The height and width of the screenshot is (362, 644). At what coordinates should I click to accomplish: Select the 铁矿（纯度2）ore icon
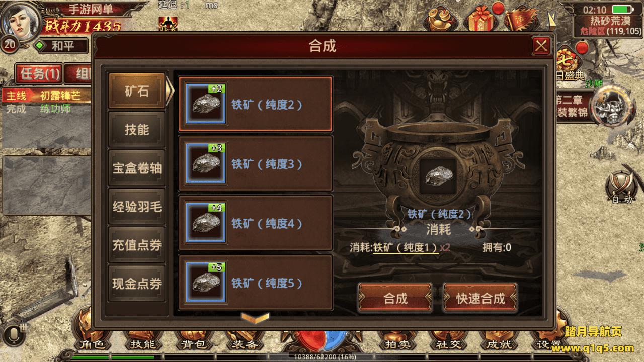tap(206, 104)
